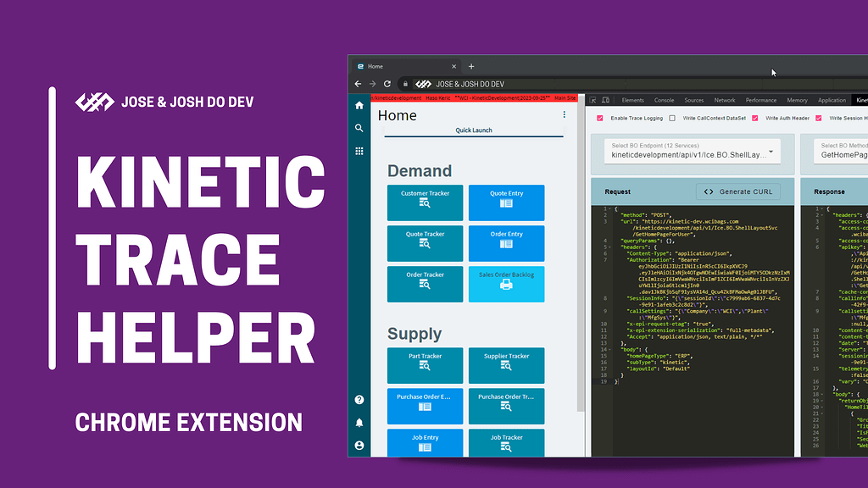This screenshot has height=488, width=868.
Task: Open the user profile icon in the sidebar
Action: click(359, 446)
